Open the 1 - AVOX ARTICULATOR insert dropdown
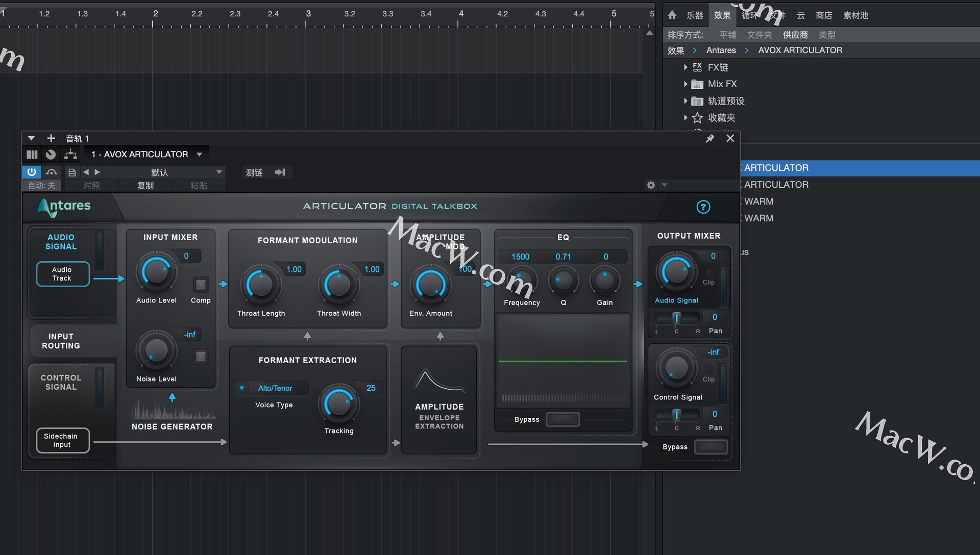Image resolution: width=980 pixels, height=555 pixels. 147,154
